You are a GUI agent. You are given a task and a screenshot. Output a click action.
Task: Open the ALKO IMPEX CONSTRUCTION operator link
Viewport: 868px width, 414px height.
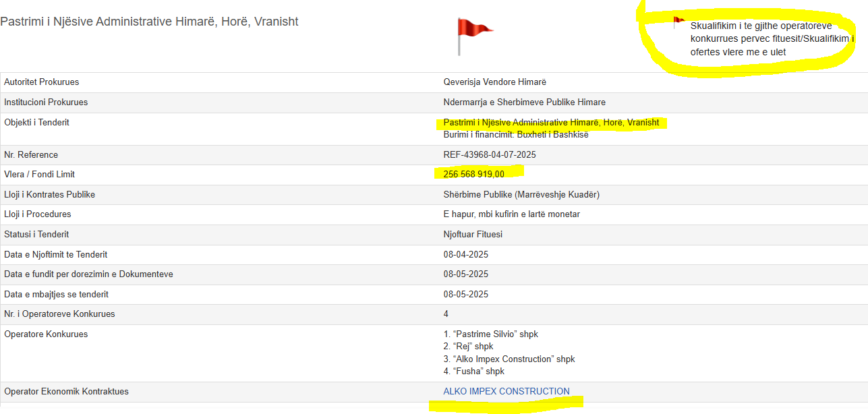[506, 391]
